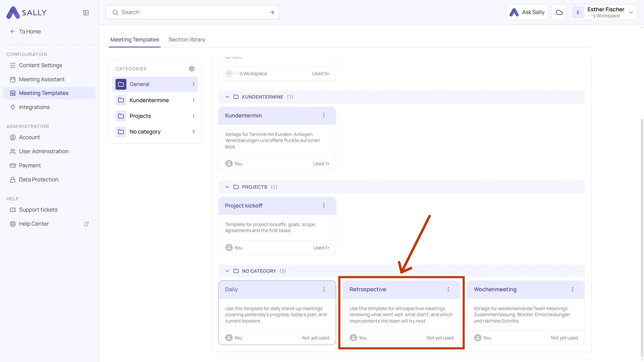Viewport: 644px width, 362px height.
Task: Select the Kundentermine category
Action: (155, 100)
